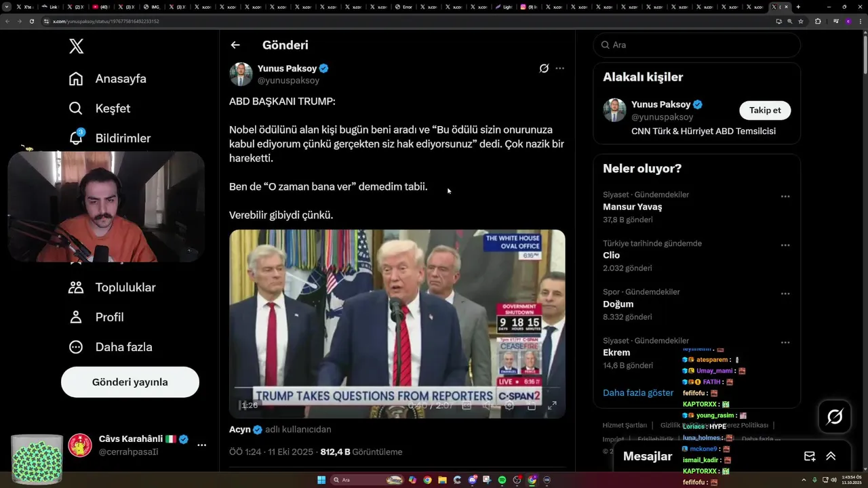Open browser tab search dropdown
The width and height of the screenshot is (868, 488).
[7, 7]
